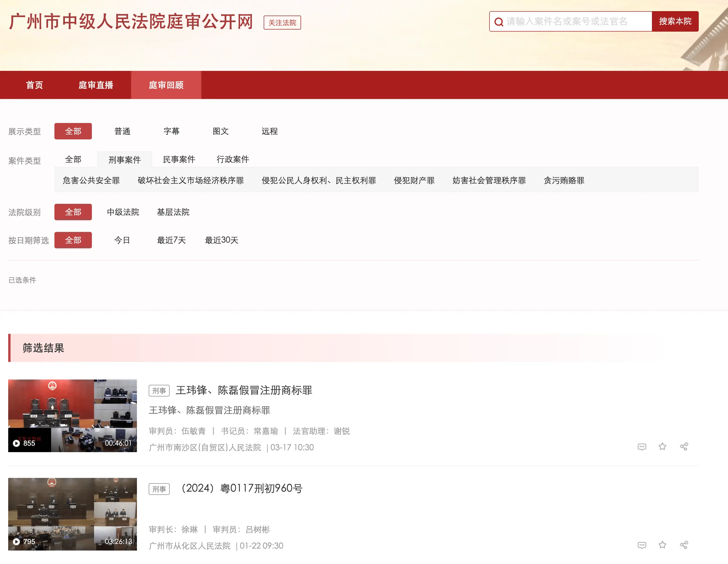Click the 搜索本院 button
The image size is (728, 564).
pyautogui.click(x=675, y=21)
